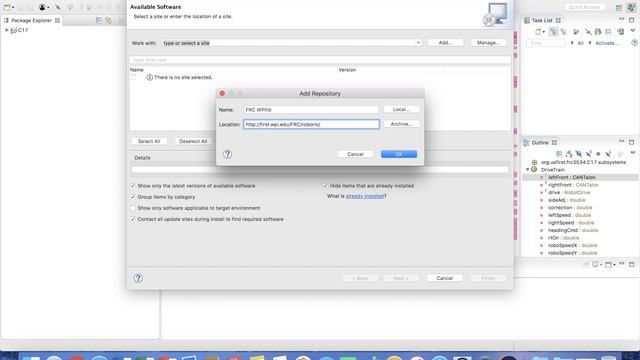Viewport: 640px width, 360px height.
Task: Open the Activate dropdown arrow in Task List
Action: pyautogui.click(x=590, y=43)
